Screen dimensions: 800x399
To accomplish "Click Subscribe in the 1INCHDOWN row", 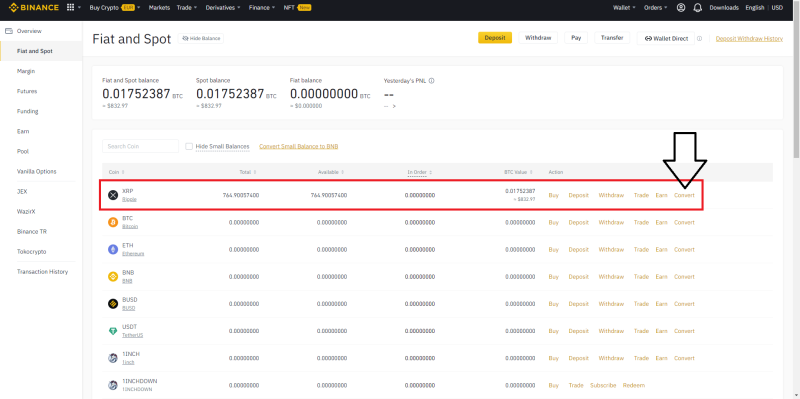I will pyautogui.click(x=603, y=385).
